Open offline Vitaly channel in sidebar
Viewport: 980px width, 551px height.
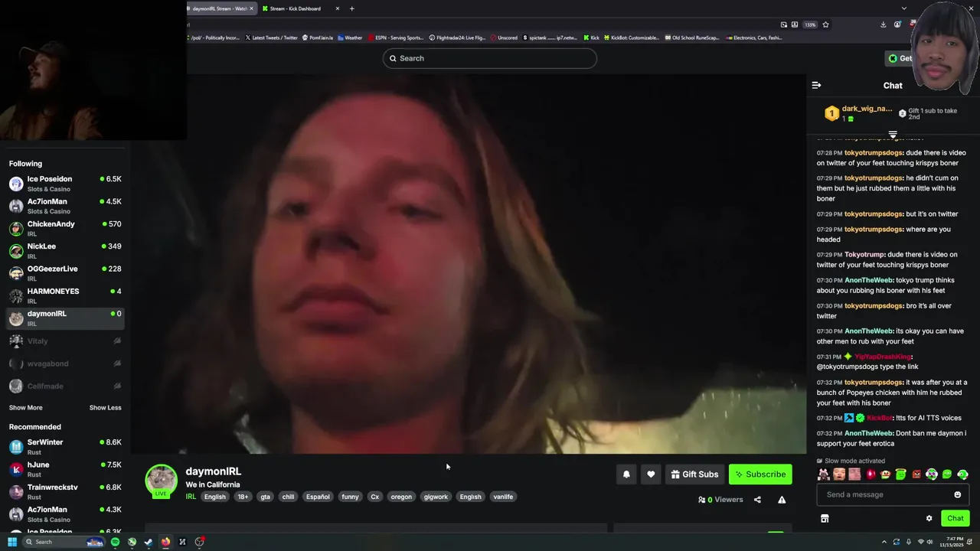tap(65, 341)
